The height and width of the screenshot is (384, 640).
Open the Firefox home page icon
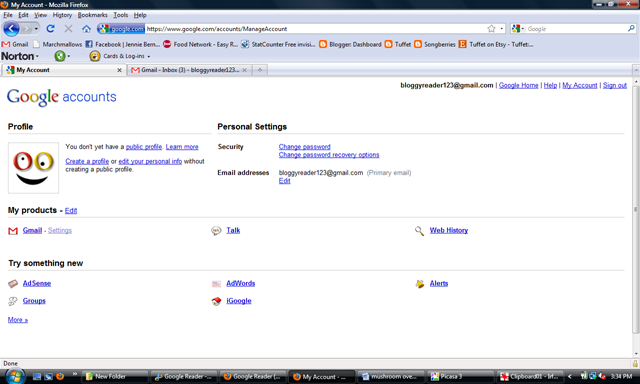pyautogui.click(x=86, y=29)
